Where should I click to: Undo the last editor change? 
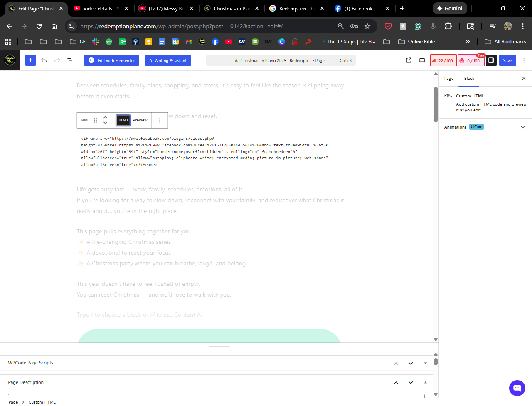pos(44,60)
